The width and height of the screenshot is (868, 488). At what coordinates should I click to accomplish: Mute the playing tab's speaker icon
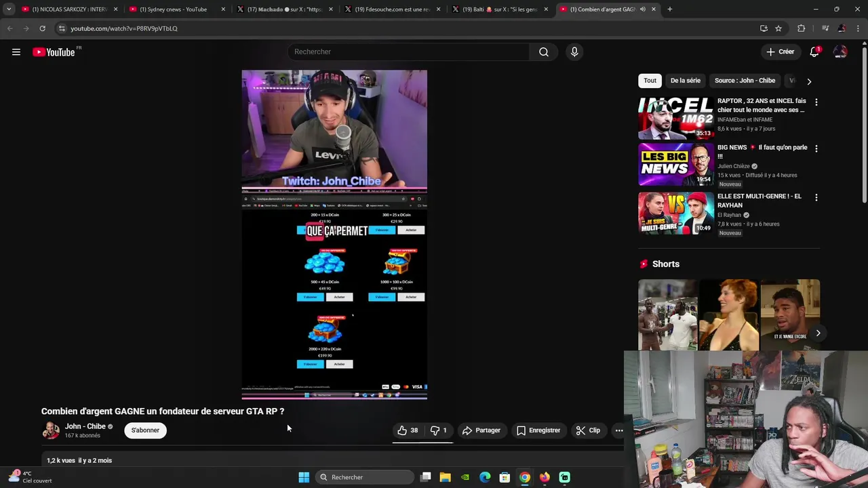642,9
